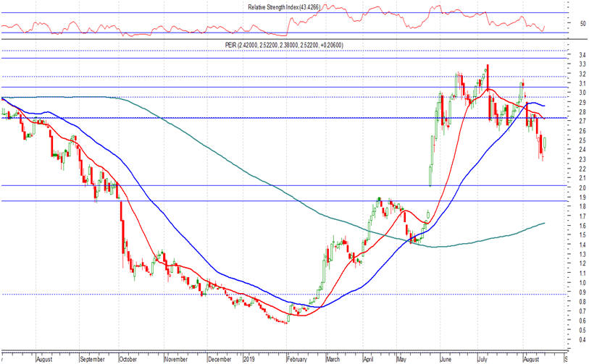Image resolution: width=589 pixels, height=364 pixels.
Task: Select the October month label on time axis
Action: (128, 357)
